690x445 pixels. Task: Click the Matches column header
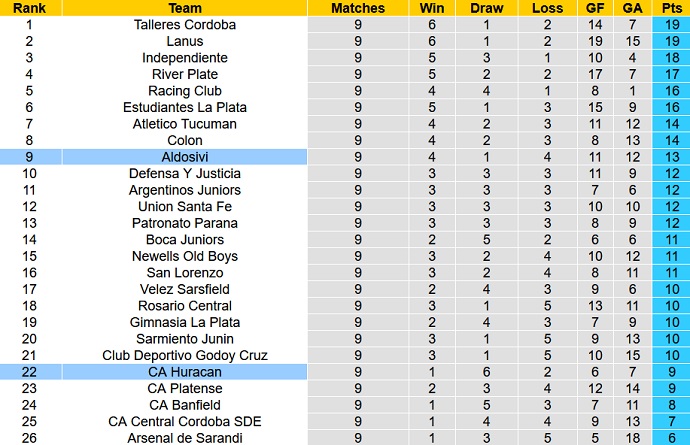click(x=358, y=8)
